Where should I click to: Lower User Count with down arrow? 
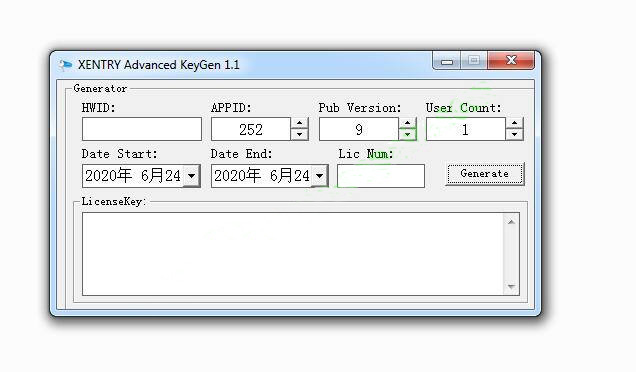(x=514, y=135)
